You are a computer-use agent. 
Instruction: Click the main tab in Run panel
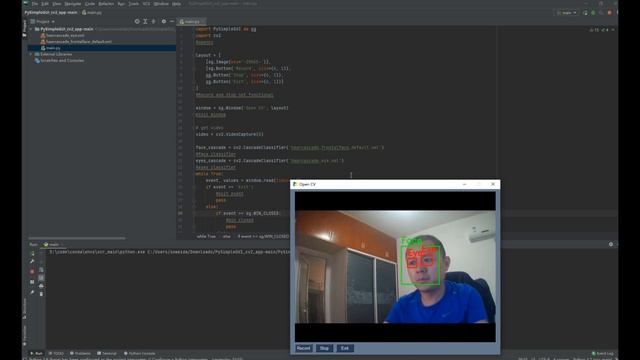pos(52,244)
